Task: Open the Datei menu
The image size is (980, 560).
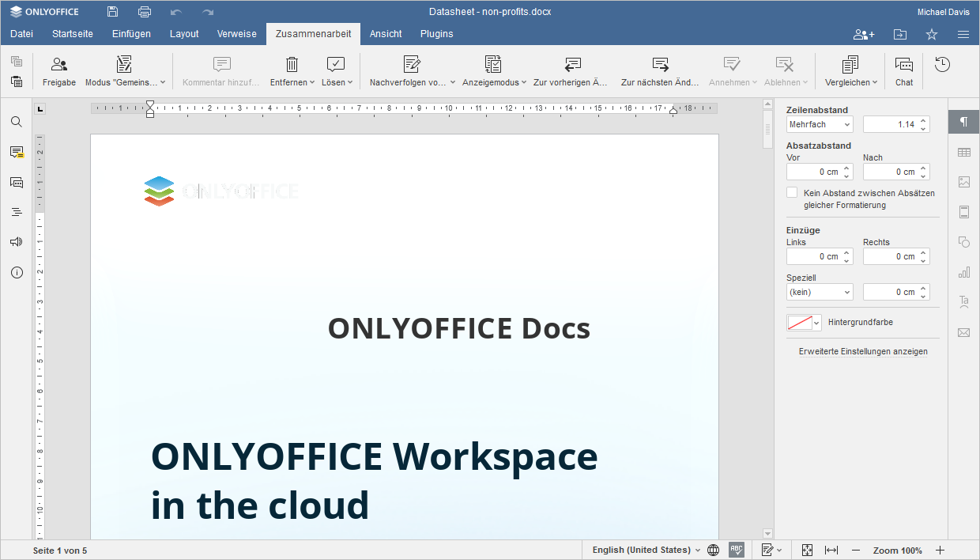Action: (x=21, y=34)
